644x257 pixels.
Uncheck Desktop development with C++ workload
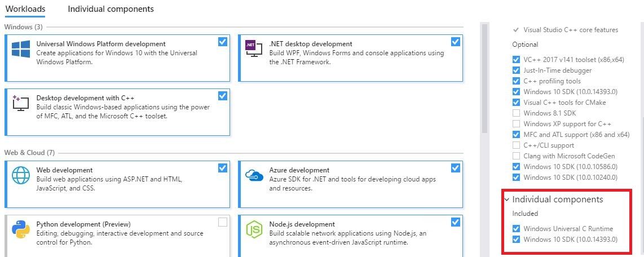click(223, 96)
